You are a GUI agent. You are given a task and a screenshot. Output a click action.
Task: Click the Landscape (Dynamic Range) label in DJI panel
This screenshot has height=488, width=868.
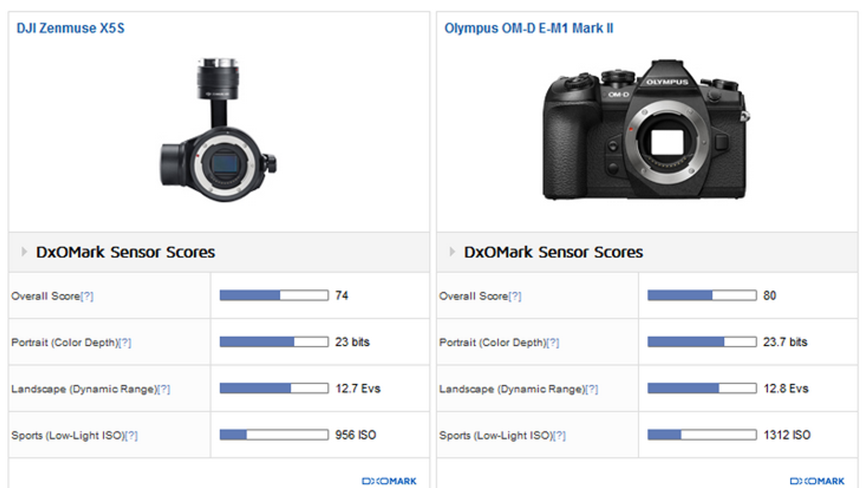pos(84,389)
